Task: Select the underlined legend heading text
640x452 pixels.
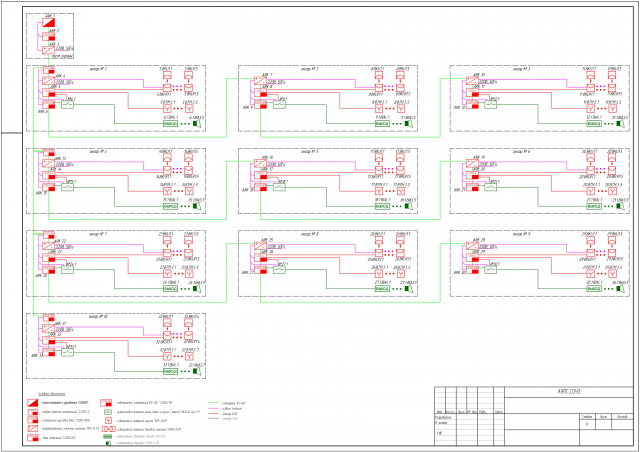Action: 52,394
